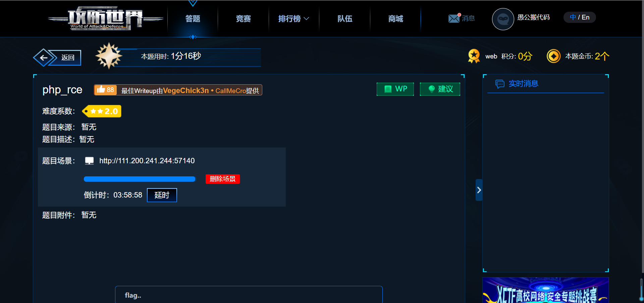Click the message envelope icon

click(454, 18)
